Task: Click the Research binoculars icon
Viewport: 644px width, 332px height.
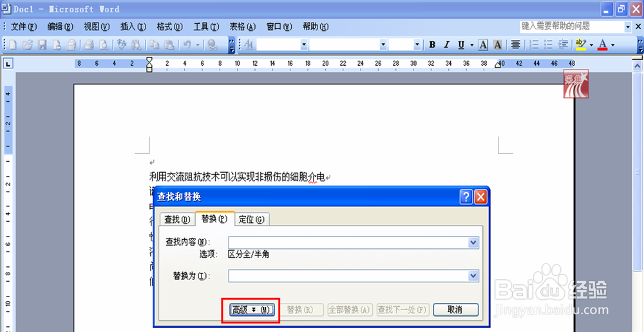Action: 137,44
